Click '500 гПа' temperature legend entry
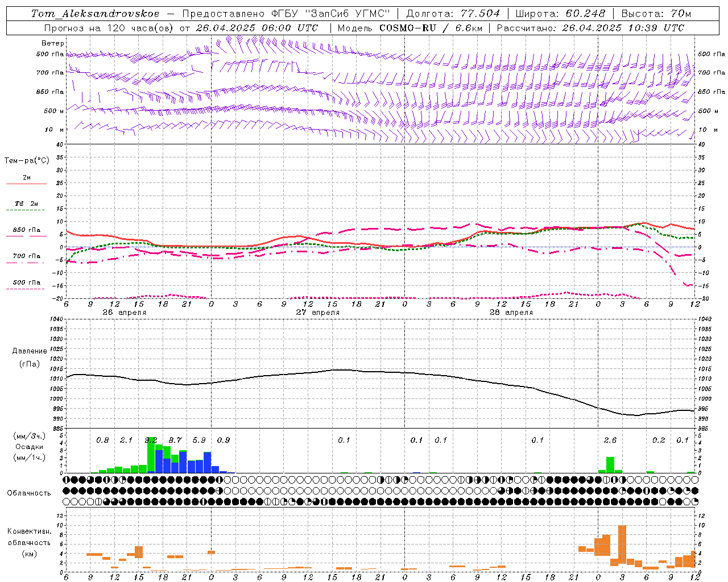 (x=27, y=282)
